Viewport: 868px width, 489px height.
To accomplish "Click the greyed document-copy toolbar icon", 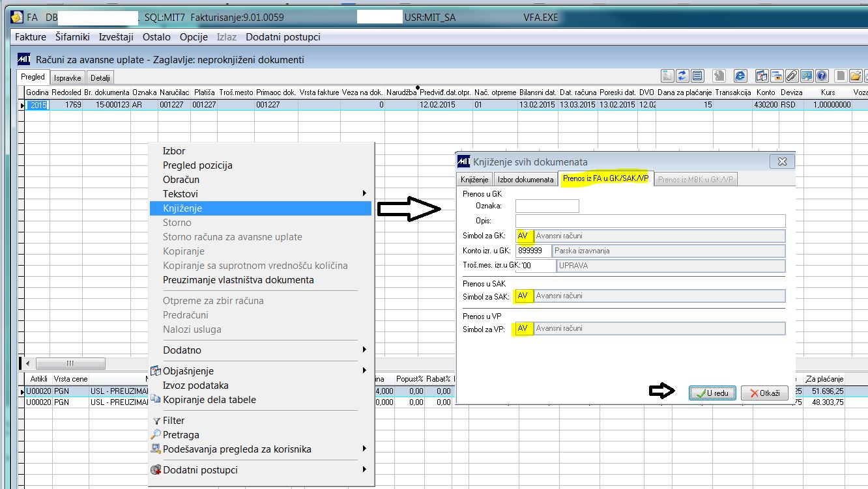I will (x=719, y=76).
